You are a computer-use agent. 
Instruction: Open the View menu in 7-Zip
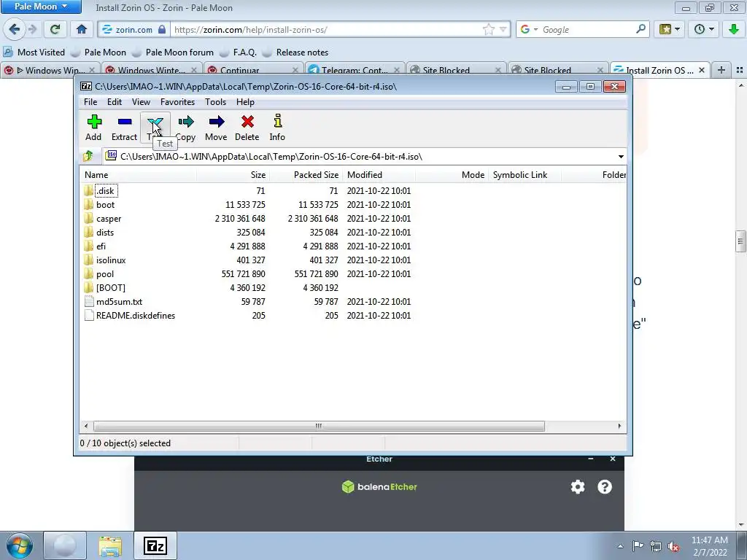click(141, 102)
